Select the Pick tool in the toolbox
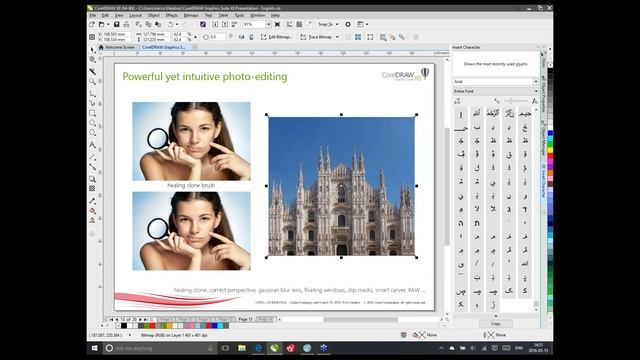The width and height of the screenshot is (640, 360). pyautogui.click(x=93, y=49)
